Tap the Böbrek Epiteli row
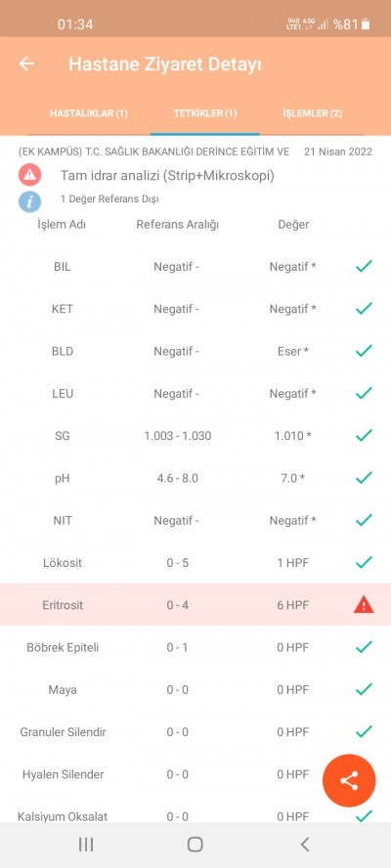 (x=195, y=647)
